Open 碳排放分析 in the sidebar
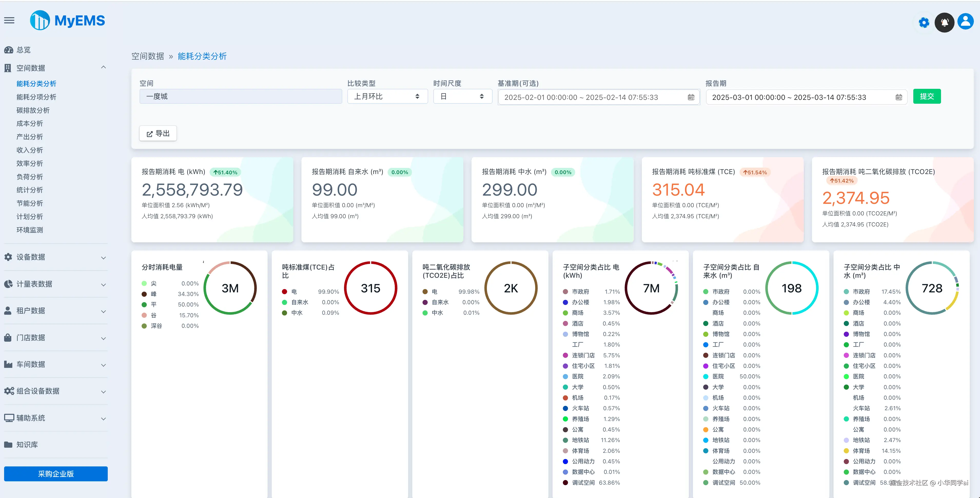Viewport: 980px width, 498px height. (x=33, y=110)
